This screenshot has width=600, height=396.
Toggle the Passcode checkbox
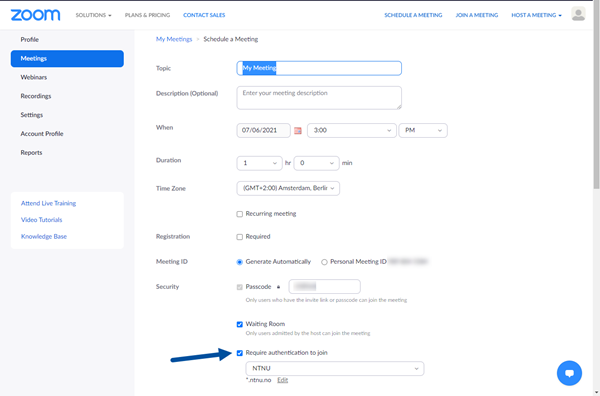pyautogui.click(x=240, y=287)
